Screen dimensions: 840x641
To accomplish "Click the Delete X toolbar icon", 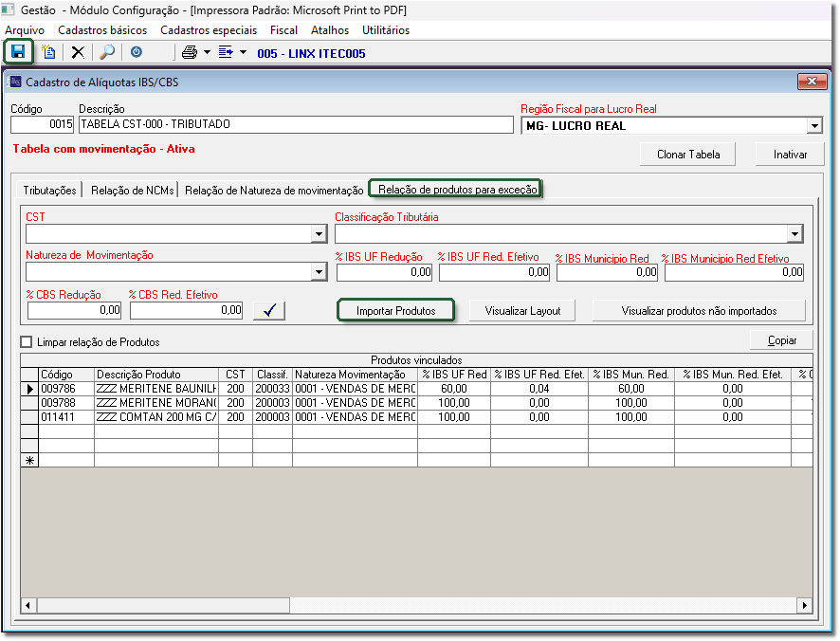I will [x=78, y=52].
